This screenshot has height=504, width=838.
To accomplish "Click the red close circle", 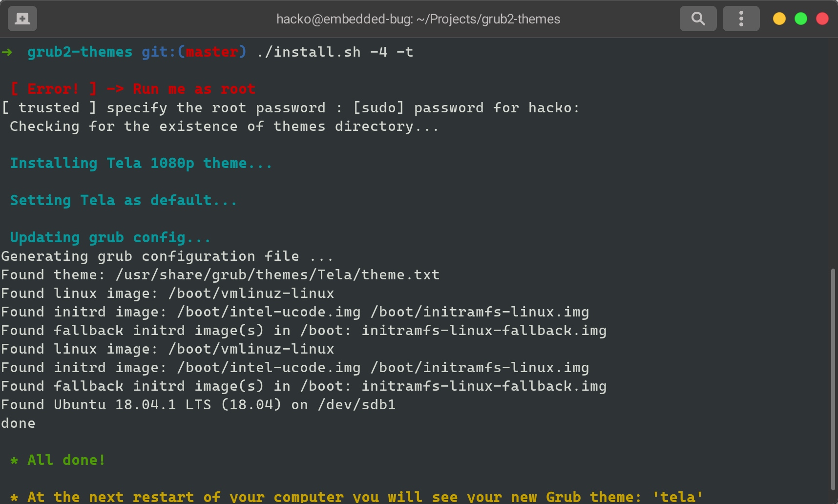I will click(822, 19).
